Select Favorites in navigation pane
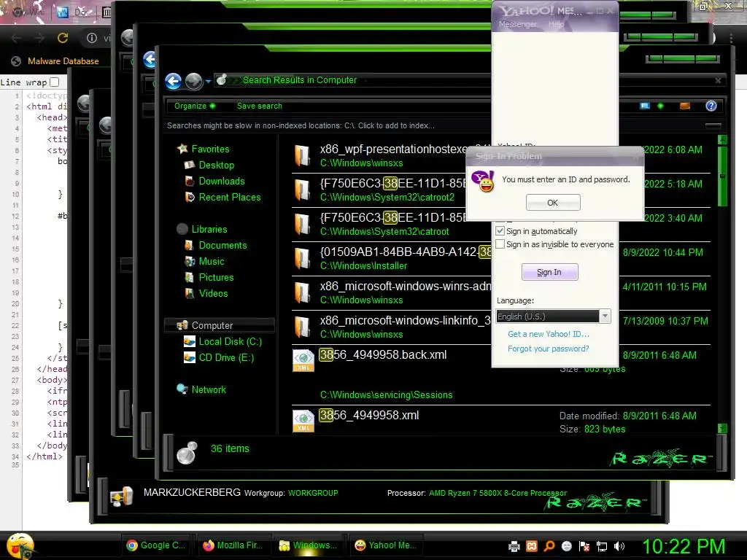 coord(210,149)
